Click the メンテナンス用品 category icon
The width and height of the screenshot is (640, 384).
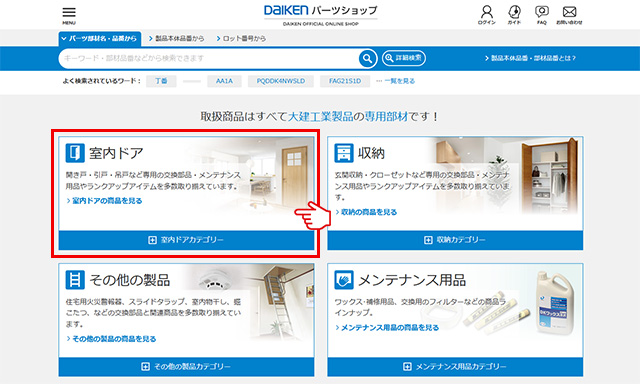344,280
